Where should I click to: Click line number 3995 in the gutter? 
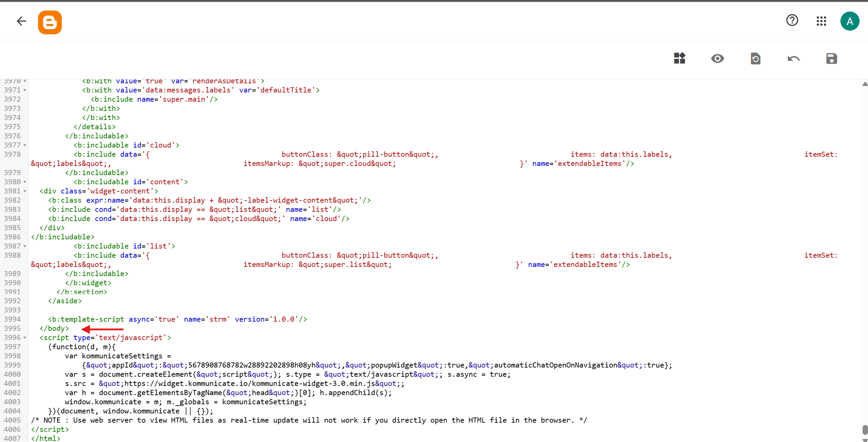coord(12,328)
